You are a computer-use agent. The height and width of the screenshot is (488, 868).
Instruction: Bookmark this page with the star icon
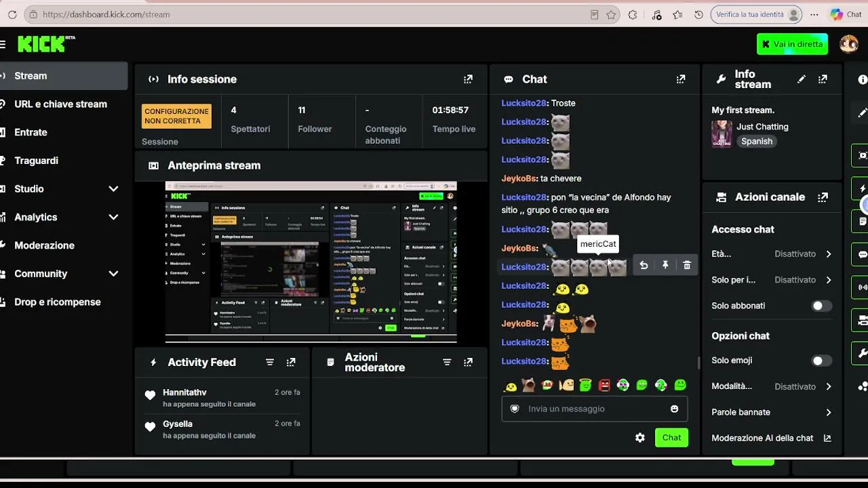pyautogui.click(x=612, y=14)
